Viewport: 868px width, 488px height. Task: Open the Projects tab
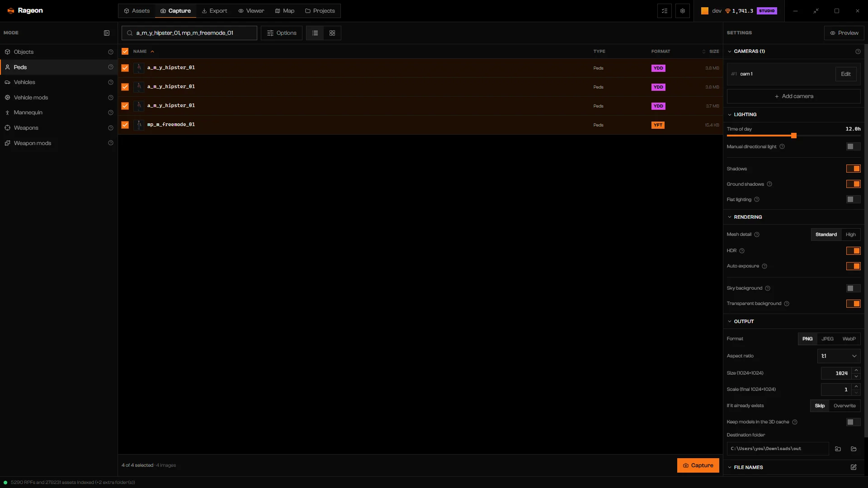[320, 11]
